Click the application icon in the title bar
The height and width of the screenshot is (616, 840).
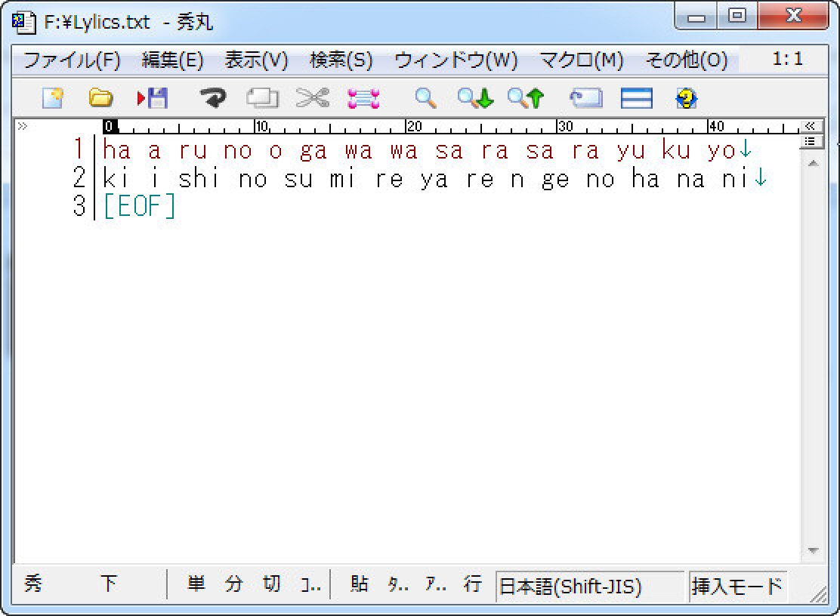click(x=23, y=22)
